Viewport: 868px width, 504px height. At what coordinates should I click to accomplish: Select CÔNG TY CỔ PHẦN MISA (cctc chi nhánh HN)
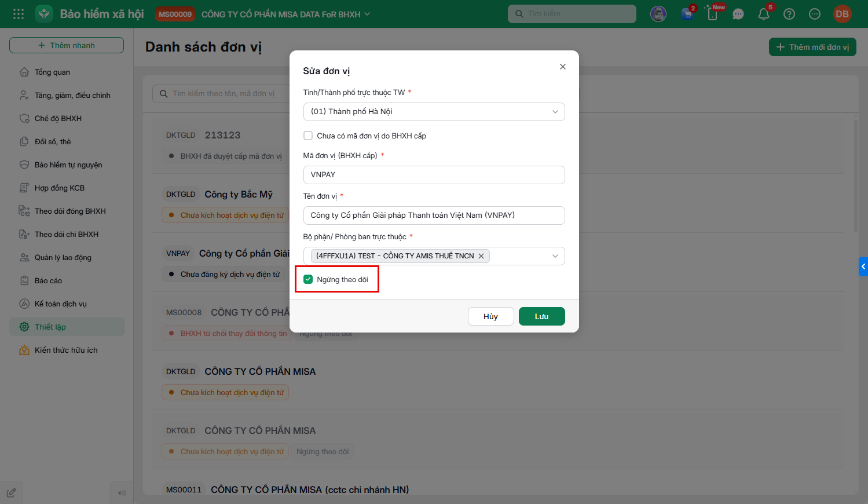pyautogui.click(x=310, y=490)
